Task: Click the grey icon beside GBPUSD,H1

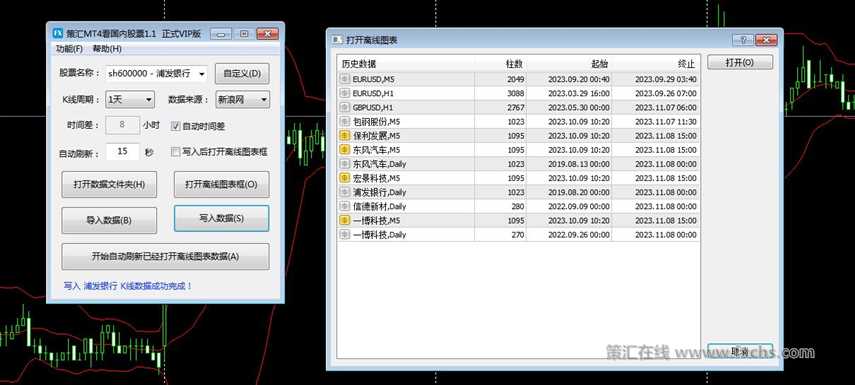Action: [344, 107]
